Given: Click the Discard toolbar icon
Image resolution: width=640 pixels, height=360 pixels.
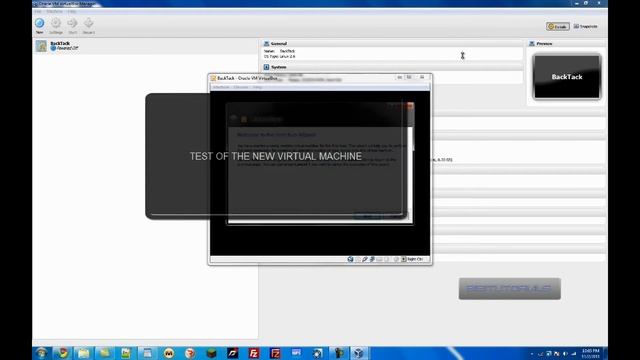Looking at the screenshot, I should [x=89, y=26].
